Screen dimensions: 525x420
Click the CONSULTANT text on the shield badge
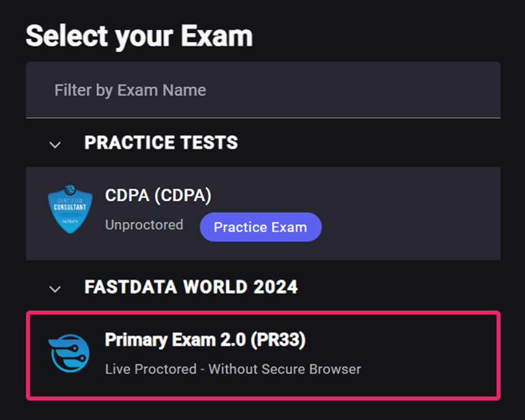tap(70, 207)
